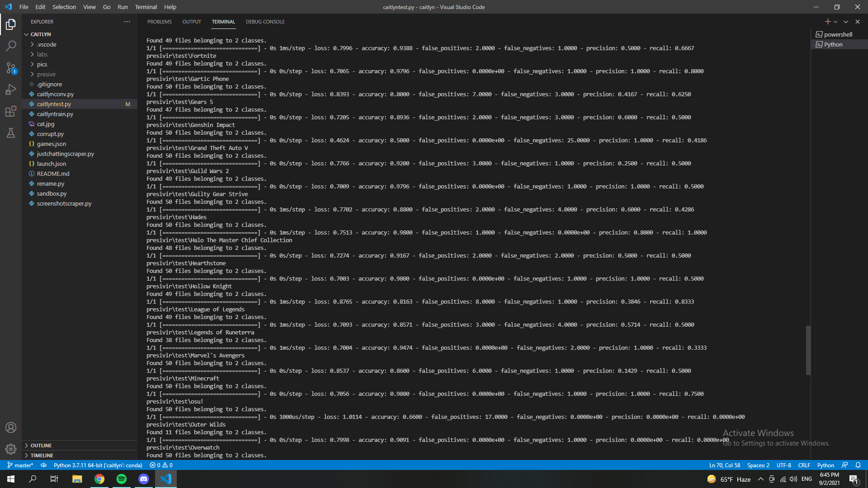This screenshot has height=488, width=868.
Task: Open the Testing flask view
Action: [11, 133]
